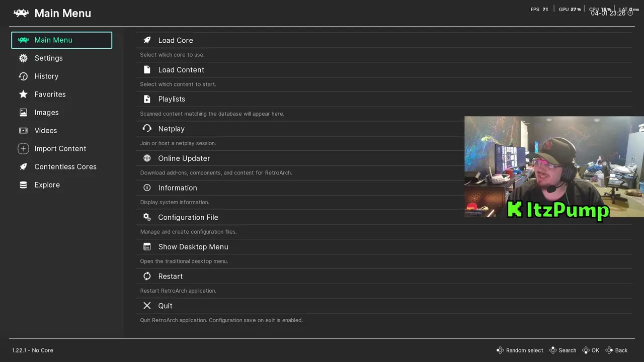This screenshot has height=362, width=644.
Task: Click the RetroArch logo in the header
Action: pyautogui.click(x=21, y=13)
